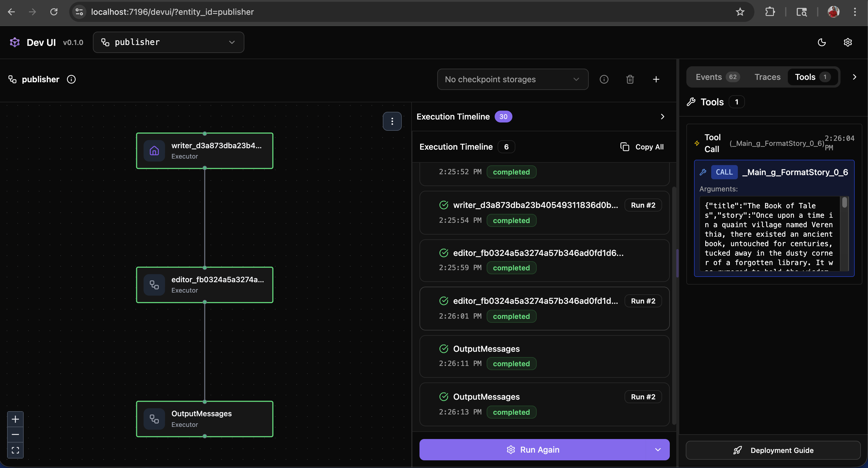Open settings with the gear icon
The height and width of the screenshot is (468, 868).
848,42
